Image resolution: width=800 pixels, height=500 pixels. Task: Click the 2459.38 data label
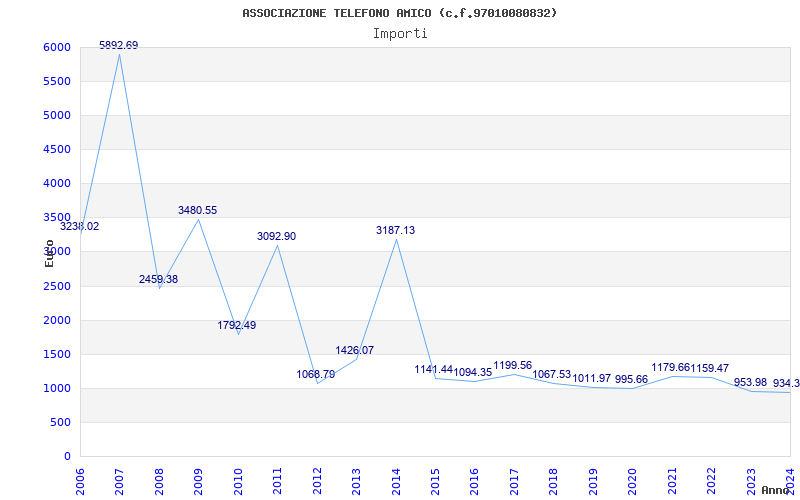pyautogui.click(x=158, y=280)
